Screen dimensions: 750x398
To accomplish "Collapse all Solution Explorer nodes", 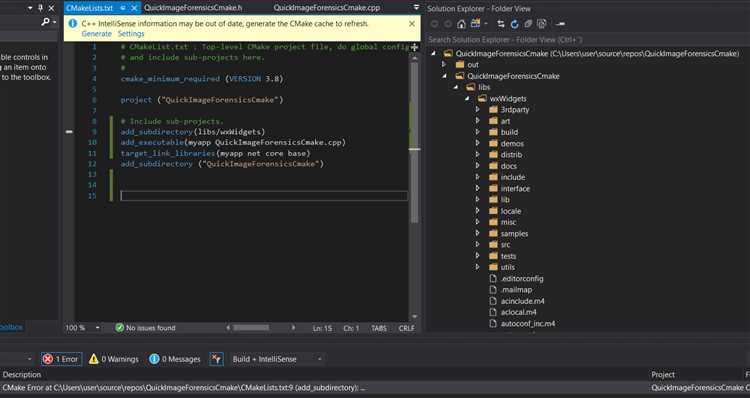I will coord(528,24).
